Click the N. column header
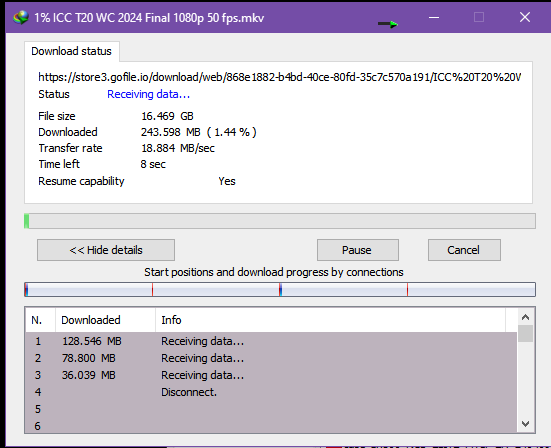Viewport: 551px width, 448px height. tap(40, 320)
